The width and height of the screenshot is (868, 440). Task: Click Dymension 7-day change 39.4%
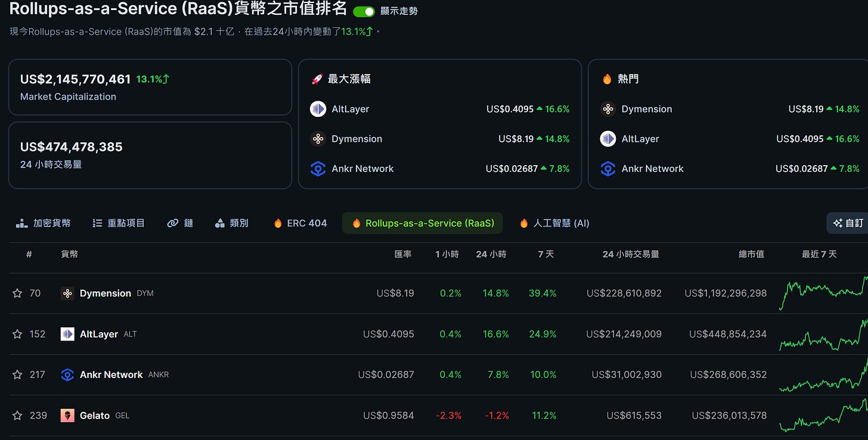(x=542, y=293)
